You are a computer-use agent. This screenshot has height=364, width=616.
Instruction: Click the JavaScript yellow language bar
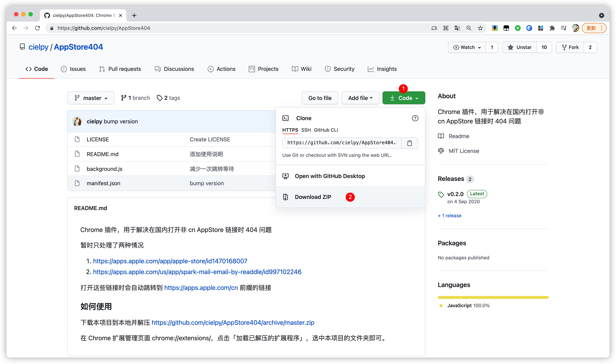[493, 297]
